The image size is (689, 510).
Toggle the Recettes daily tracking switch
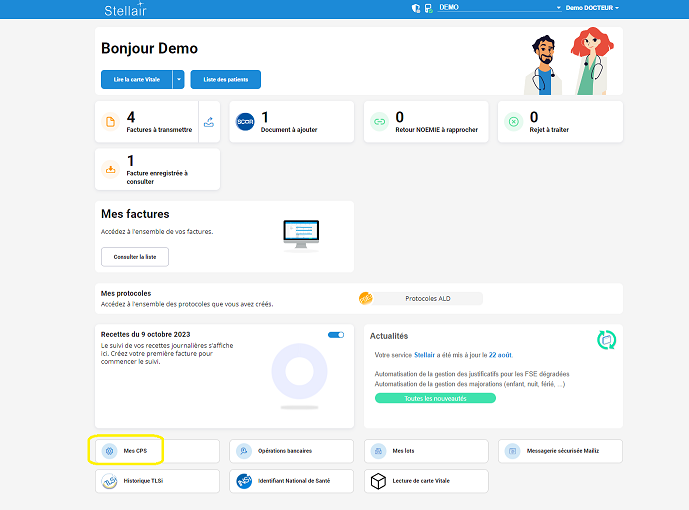pyautogui.click(x=336, y=335)
